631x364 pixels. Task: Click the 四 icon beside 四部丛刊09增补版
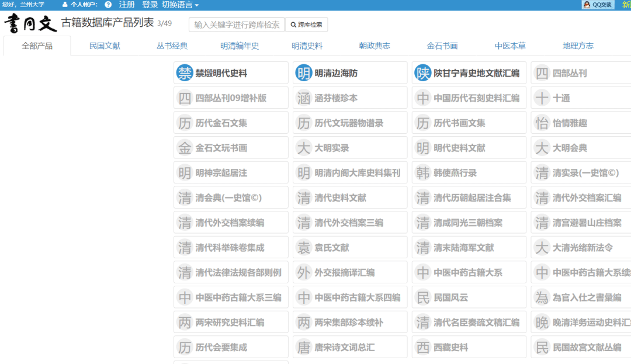pyautogui.click(x=185, y=98)
